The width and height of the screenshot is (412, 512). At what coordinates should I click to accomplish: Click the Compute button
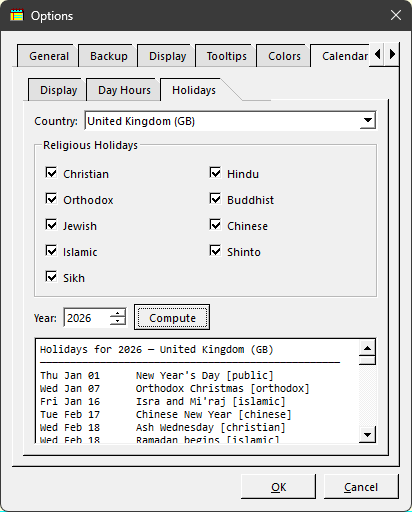pyautogui.click(x=172, y=318)
